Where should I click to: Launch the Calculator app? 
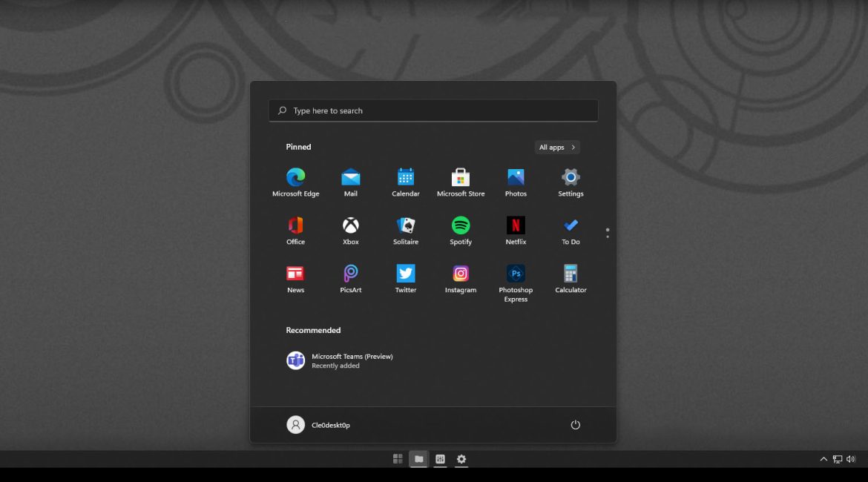571,274
